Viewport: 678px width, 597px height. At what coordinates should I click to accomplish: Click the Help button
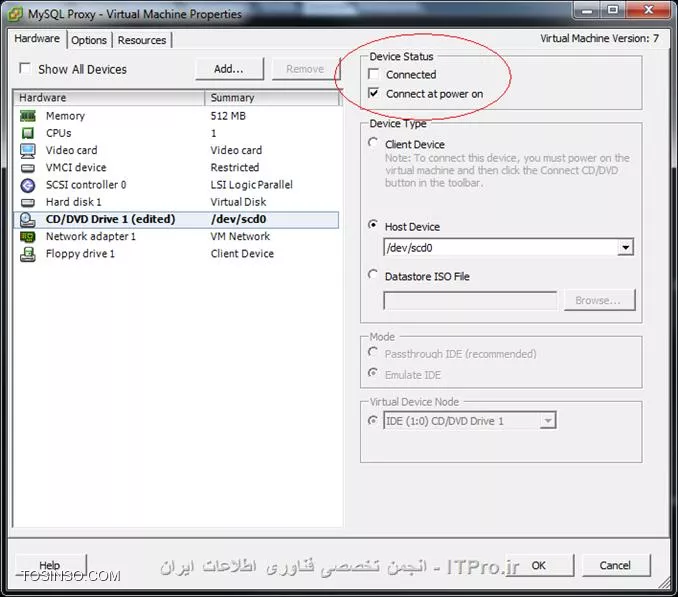point(50,565)
